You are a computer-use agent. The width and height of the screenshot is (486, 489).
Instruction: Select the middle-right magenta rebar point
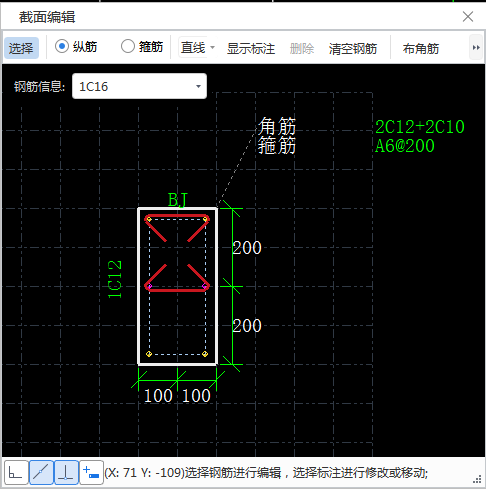point(205,286)
